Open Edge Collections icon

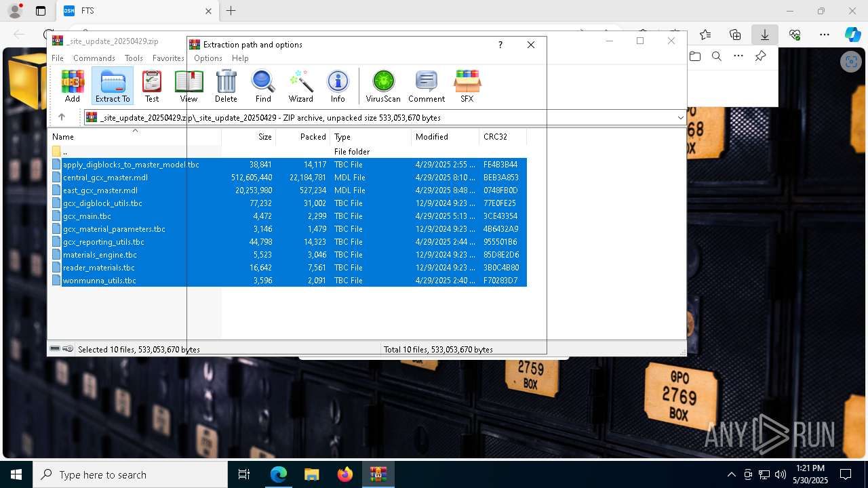[x=735, y=35]
